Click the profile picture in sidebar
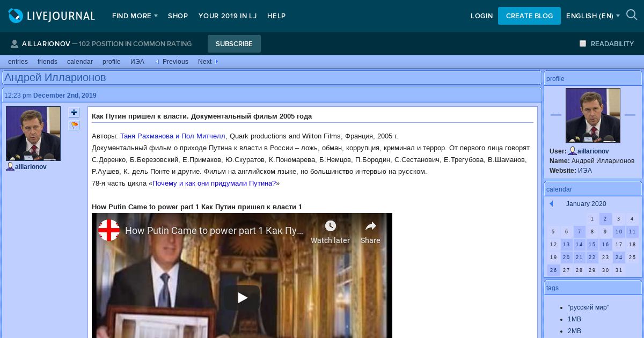This screenshot has height=338, width=644. coord(592,115)
